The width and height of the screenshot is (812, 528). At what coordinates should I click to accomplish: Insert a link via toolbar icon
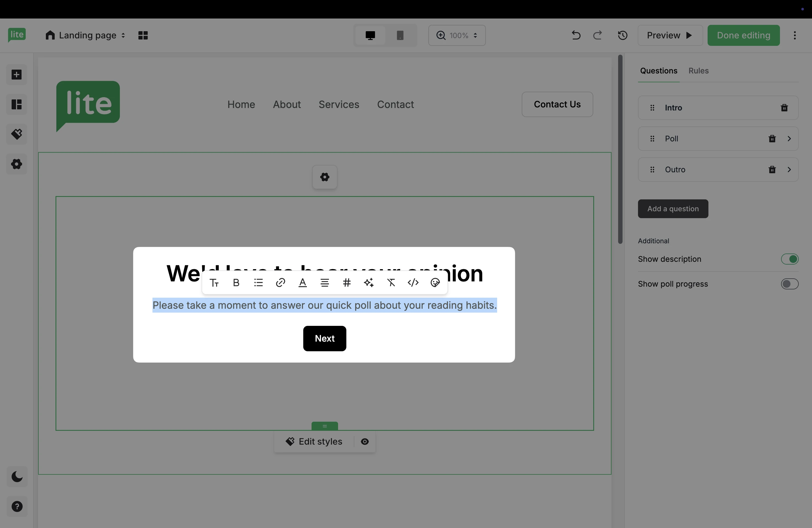pos(280,283)
